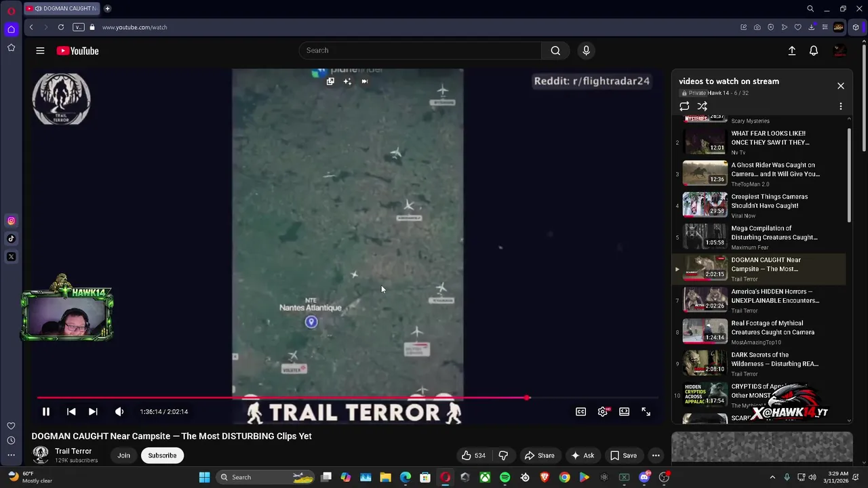Play 'A Ghost Rider Was Caught on Camera' video
The height and width of the screenshot is (488, 868).
(x=759, y=174)
